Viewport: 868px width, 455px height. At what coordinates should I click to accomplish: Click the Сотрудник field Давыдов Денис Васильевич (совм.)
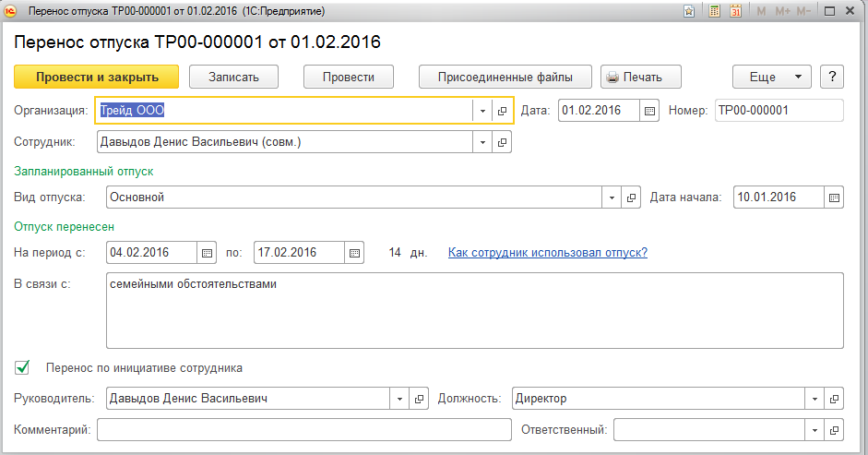[284, 142]
